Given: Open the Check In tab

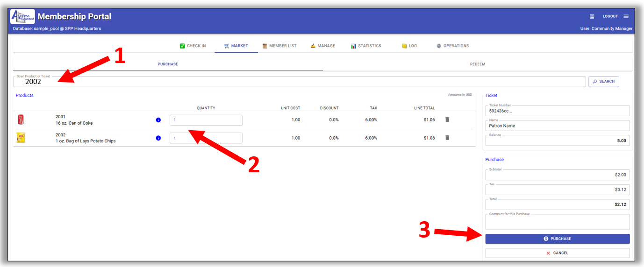Looking at the screenshot, I should tap(193, 46).
